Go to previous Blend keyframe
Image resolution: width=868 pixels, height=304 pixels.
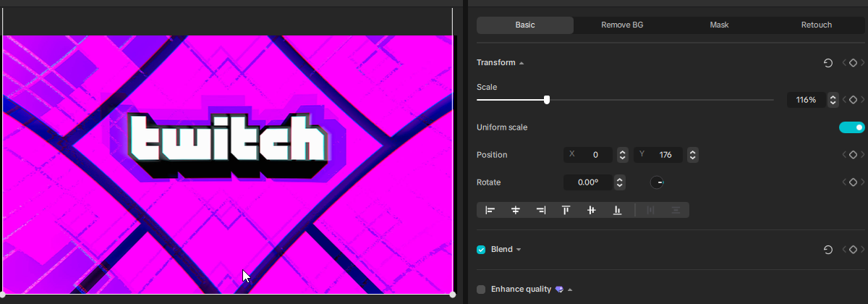844,250
